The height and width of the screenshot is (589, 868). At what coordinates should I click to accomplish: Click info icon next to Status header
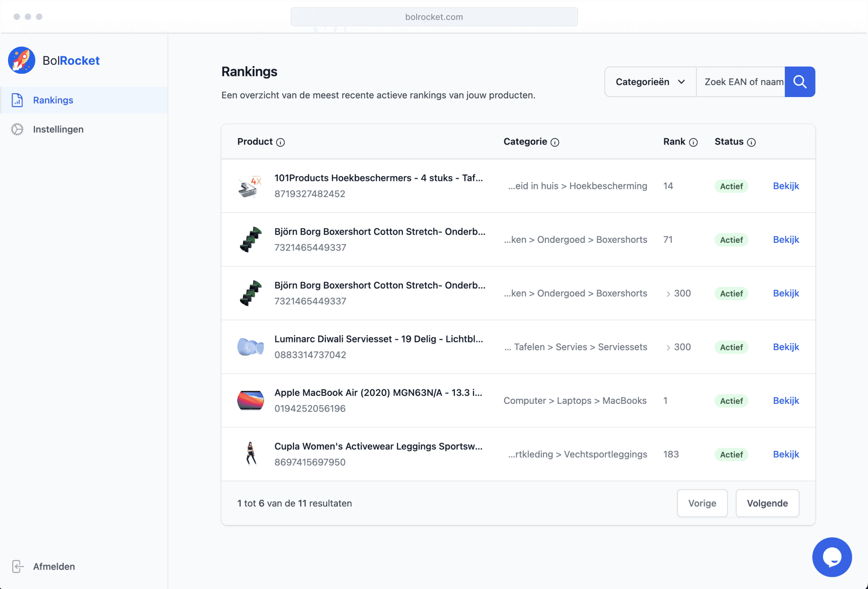(751, 142)
